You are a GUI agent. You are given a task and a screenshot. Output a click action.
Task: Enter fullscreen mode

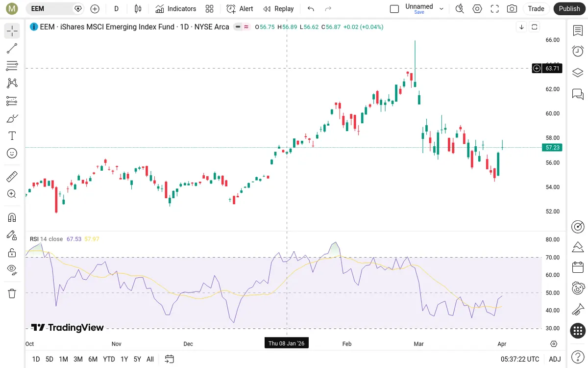coord(495,9)
